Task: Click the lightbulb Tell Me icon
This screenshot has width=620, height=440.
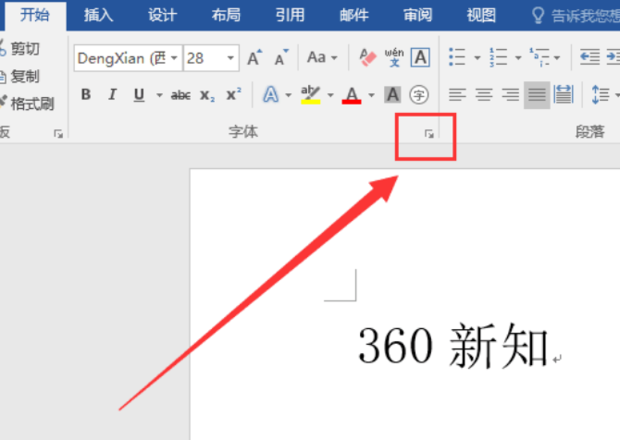Action: 538,15
